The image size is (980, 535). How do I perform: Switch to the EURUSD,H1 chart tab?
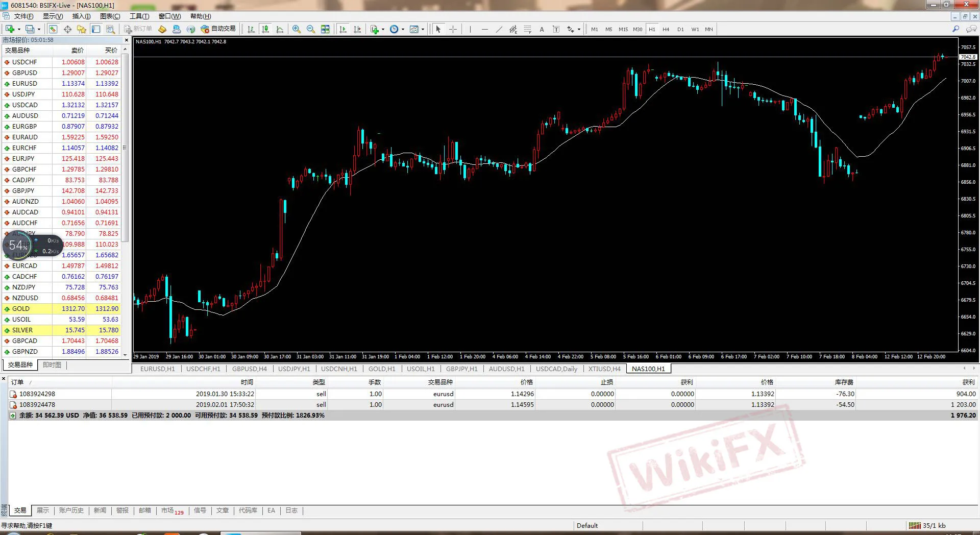(x=157, y=369)
